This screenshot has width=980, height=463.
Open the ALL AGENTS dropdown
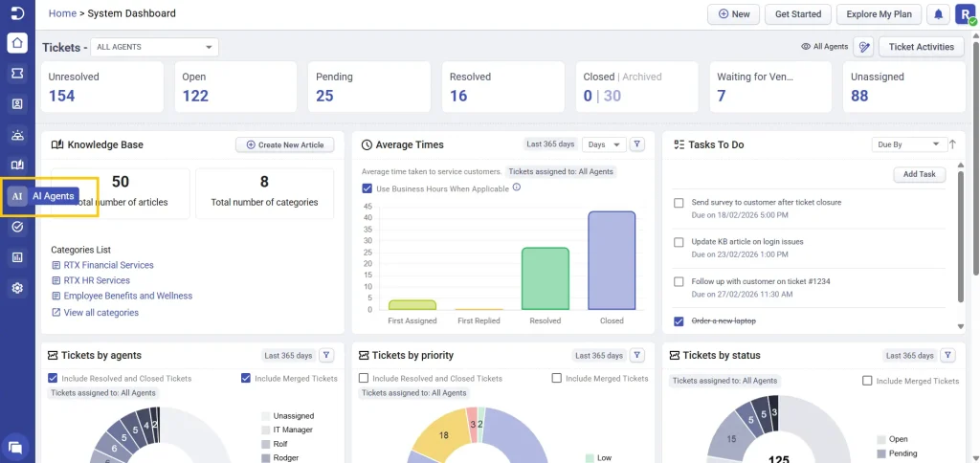(x=154, y=47)
